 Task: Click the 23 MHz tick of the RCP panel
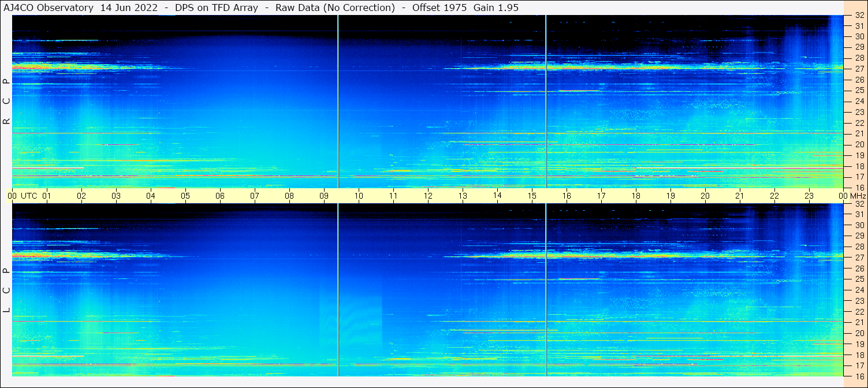(x=859, y=112)
